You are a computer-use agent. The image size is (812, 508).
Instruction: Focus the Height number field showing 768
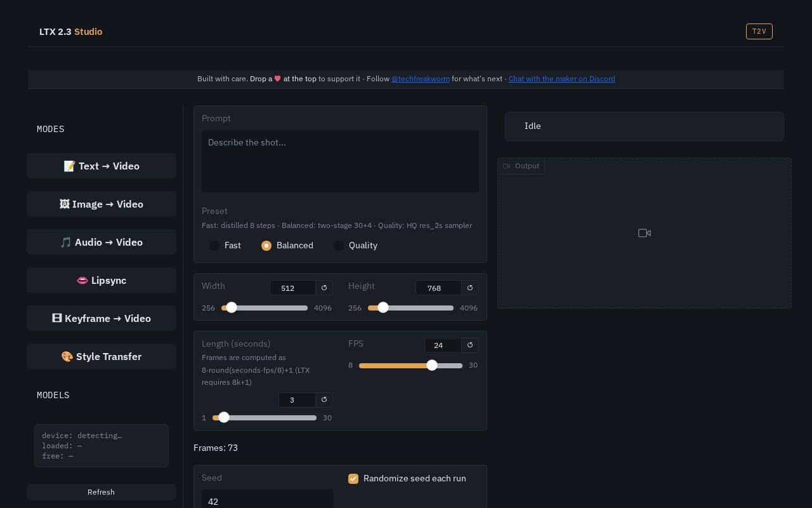pyautogui.click(x=438, y=288)
